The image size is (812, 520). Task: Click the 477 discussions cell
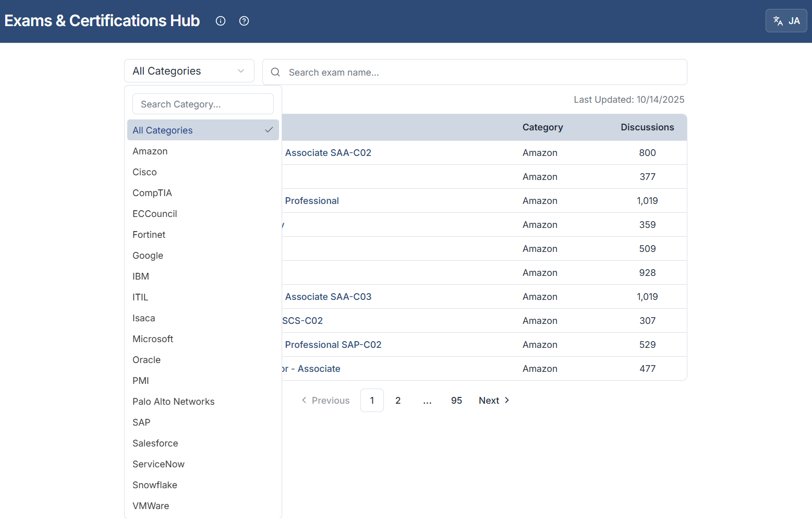647,369
